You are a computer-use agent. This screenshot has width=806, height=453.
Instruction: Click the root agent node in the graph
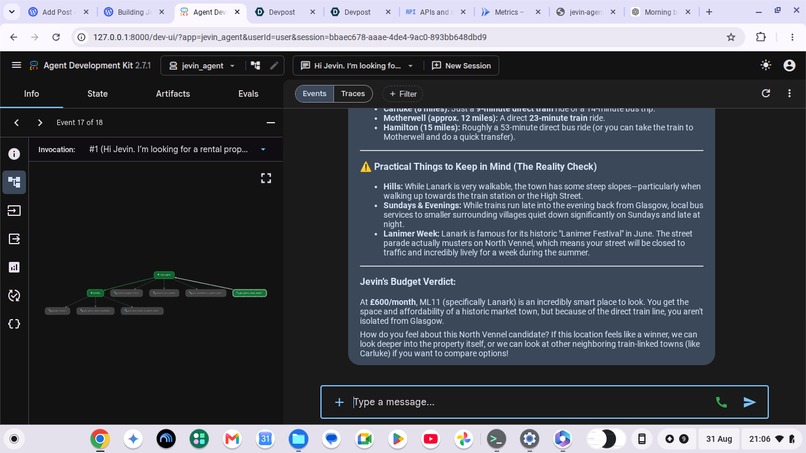pyautogui.click(x=164, y=275)
